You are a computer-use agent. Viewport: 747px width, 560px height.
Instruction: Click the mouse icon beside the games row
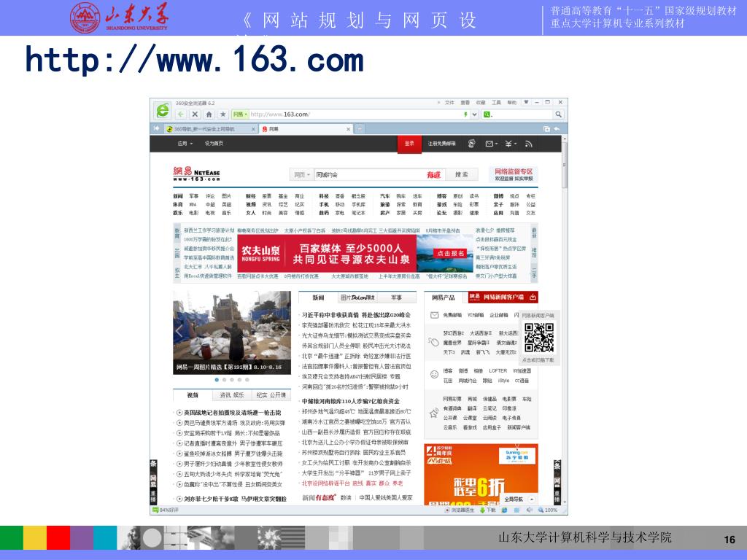[433, 342]
